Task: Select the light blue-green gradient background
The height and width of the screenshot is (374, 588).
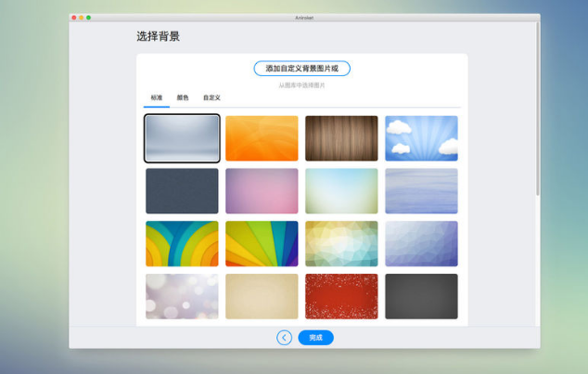Action: pos(341,191)
